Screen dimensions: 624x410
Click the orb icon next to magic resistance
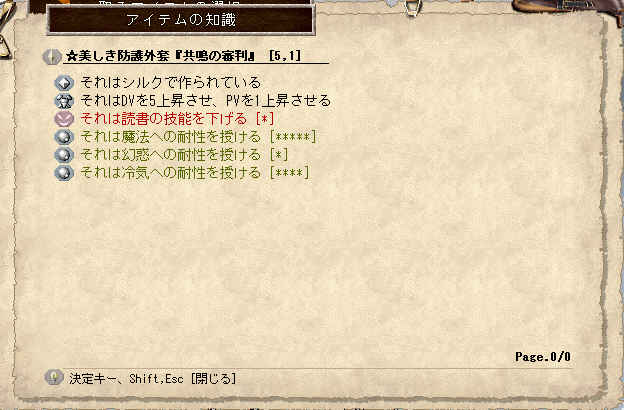(x=64, y=137)
